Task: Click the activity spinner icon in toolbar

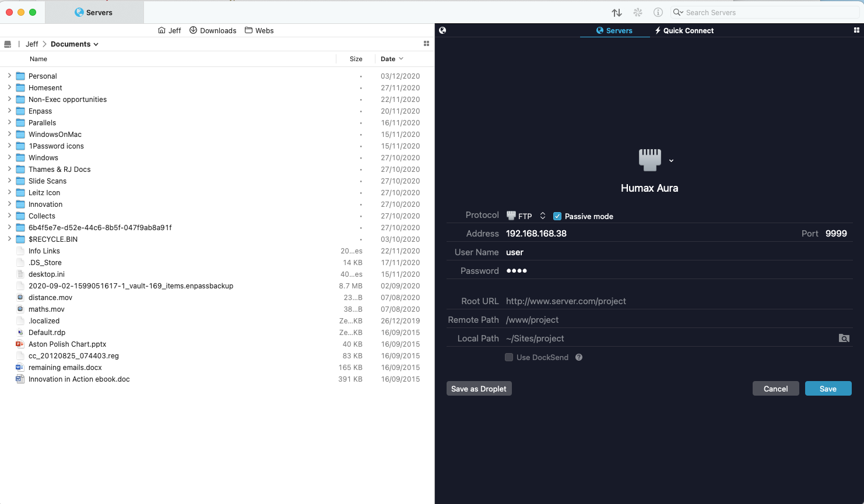Action: [638, 12]
